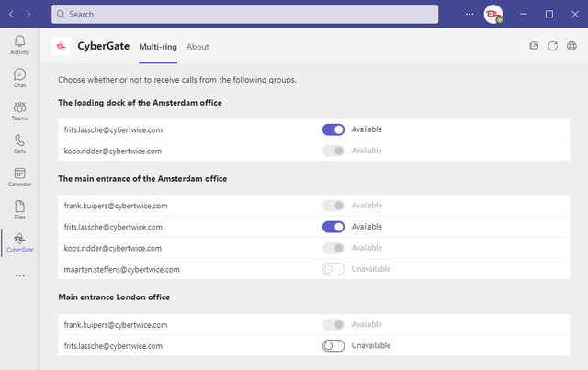Click into the Search box
Screen dimensions: 588x370
[245, 15]
